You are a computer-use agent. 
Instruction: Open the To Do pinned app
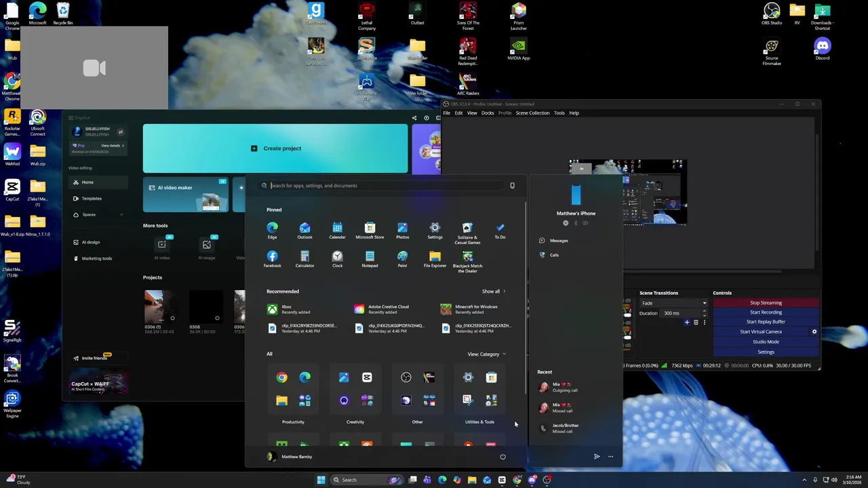pos(500,230)
